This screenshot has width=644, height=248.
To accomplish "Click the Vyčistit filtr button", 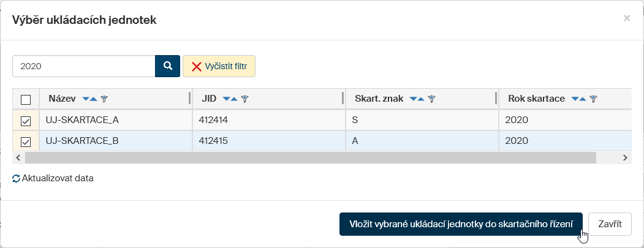I will (219, 66).
